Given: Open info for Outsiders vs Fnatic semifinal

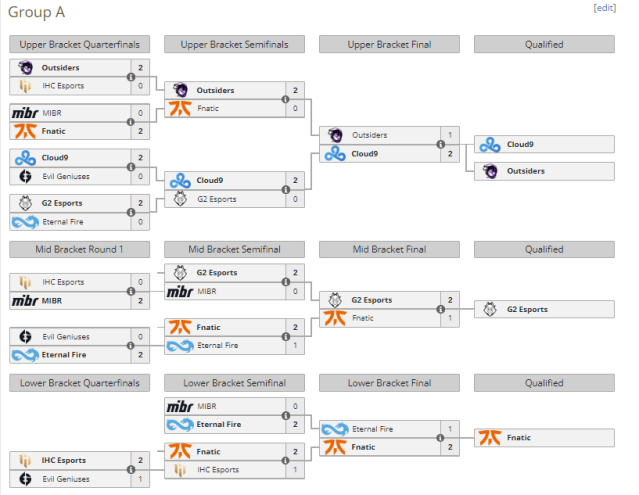Looking at the screenshot, I should click(x=286, y=99).
